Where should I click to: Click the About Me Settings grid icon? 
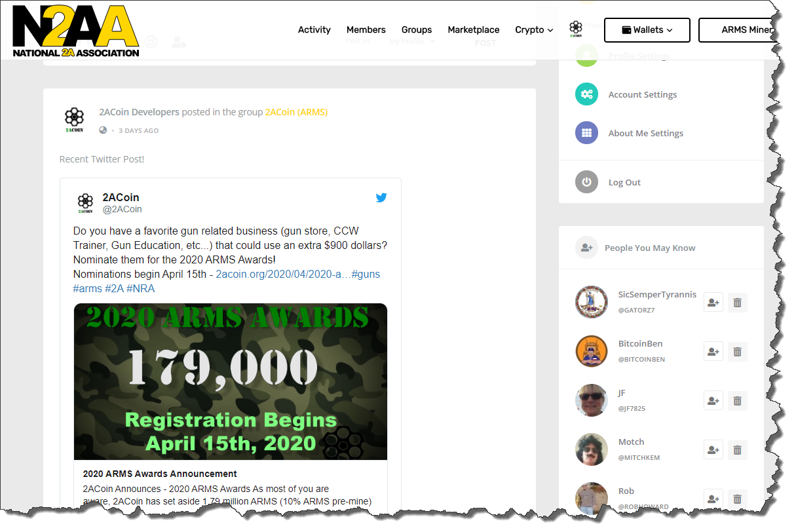click(x=586, y=133)
